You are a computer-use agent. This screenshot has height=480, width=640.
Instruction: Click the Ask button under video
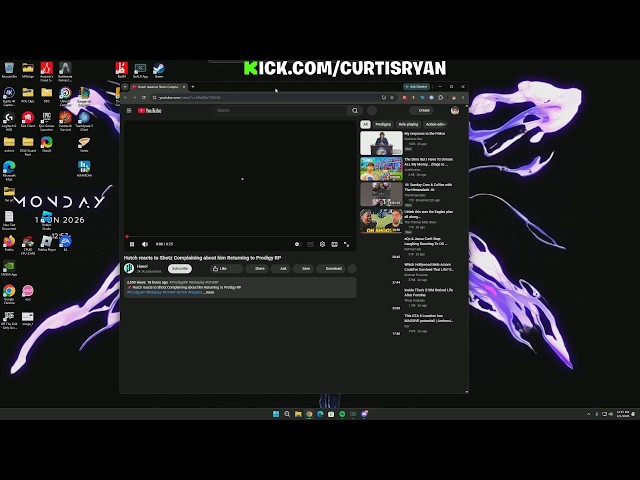coord(281,269)
